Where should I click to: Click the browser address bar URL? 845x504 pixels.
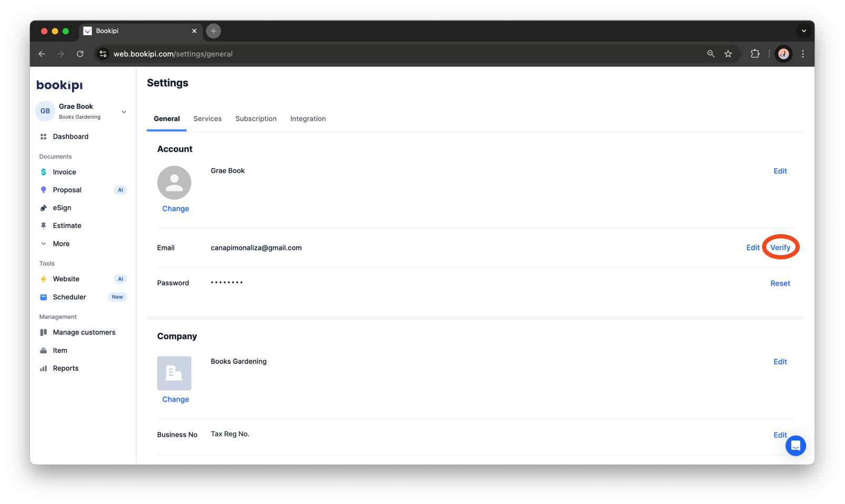coord(173,54)
